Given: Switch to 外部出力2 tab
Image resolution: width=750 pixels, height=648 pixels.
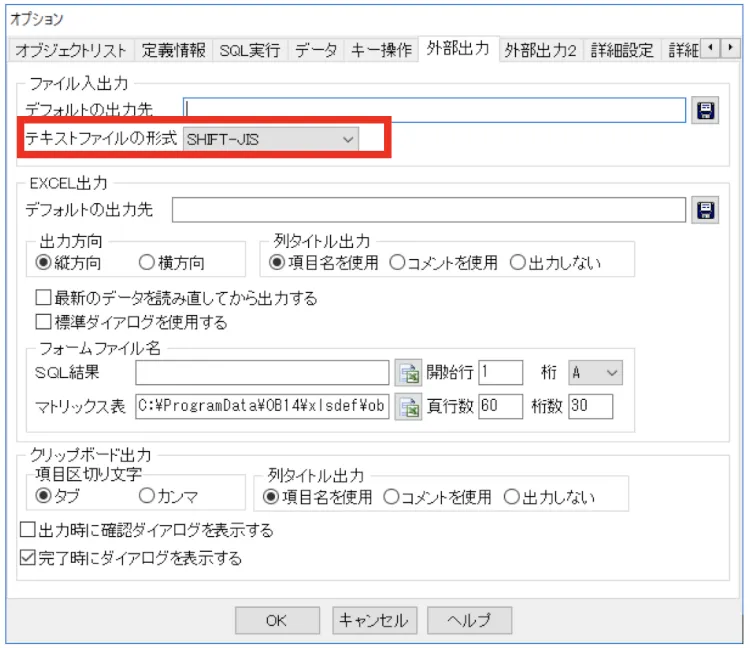Looking at the screenshot, I should coord(540,50).
